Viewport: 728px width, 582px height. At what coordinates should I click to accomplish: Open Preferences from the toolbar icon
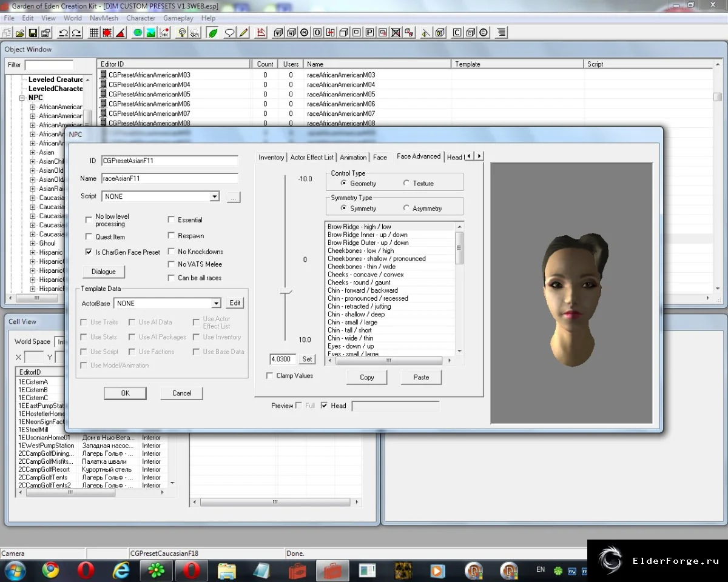(x=46, y=33)
